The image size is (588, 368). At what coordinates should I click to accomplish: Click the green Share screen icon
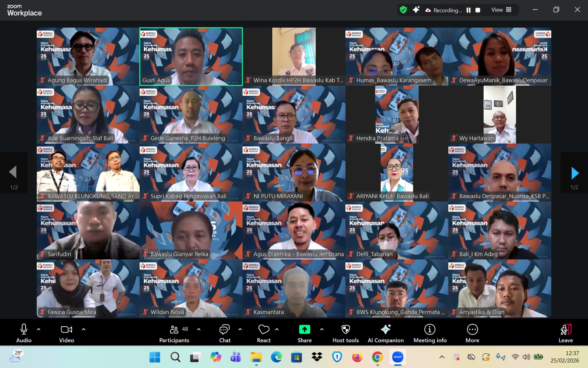coord(304,329)
